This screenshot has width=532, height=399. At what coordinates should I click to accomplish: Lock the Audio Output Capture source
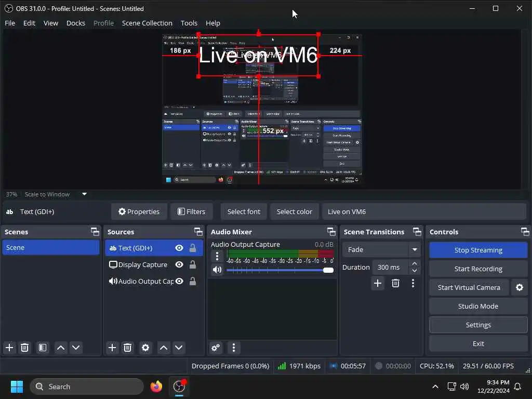(193, 281)
